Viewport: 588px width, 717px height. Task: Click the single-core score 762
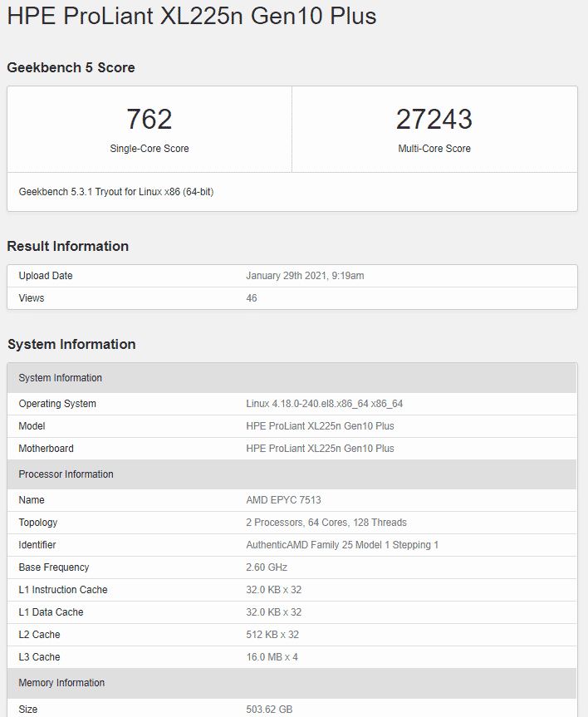click(149, 119)
